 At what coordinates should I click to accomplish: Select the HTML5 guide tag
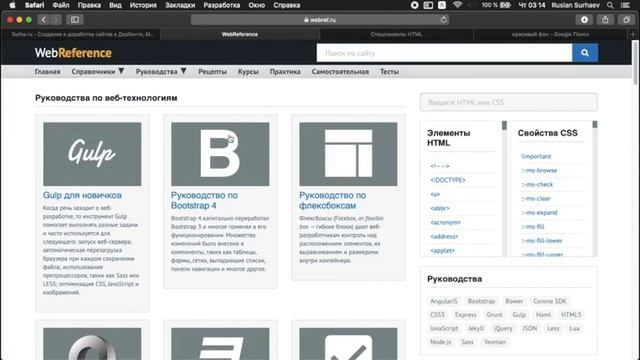(571, 315)
